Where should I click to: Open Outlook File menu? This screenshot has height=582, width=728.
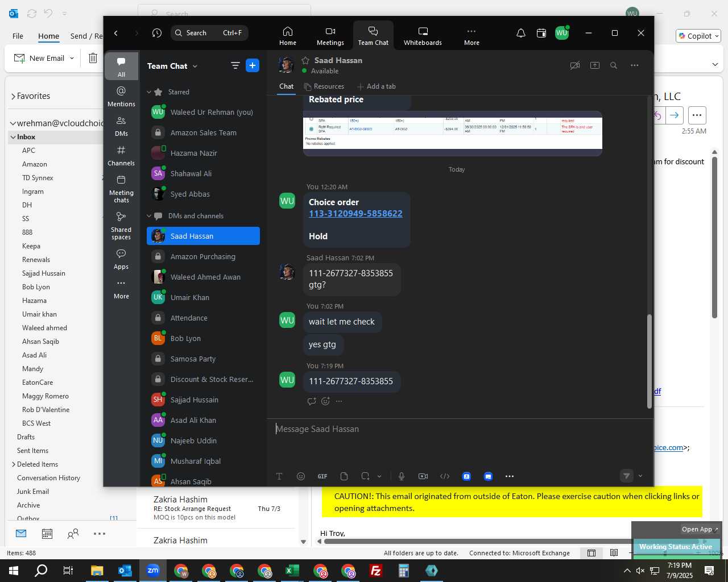click(18, 36)
